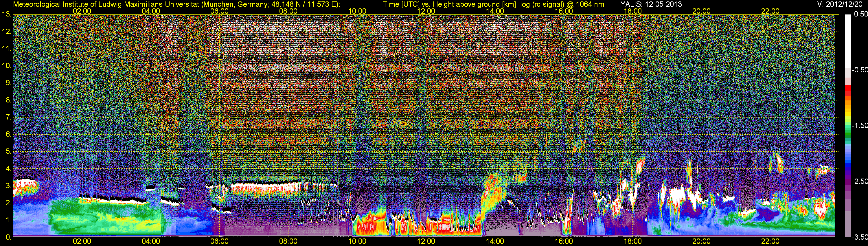Select the 6. km height axis label
868x246 pixels.
pos(9,135)
